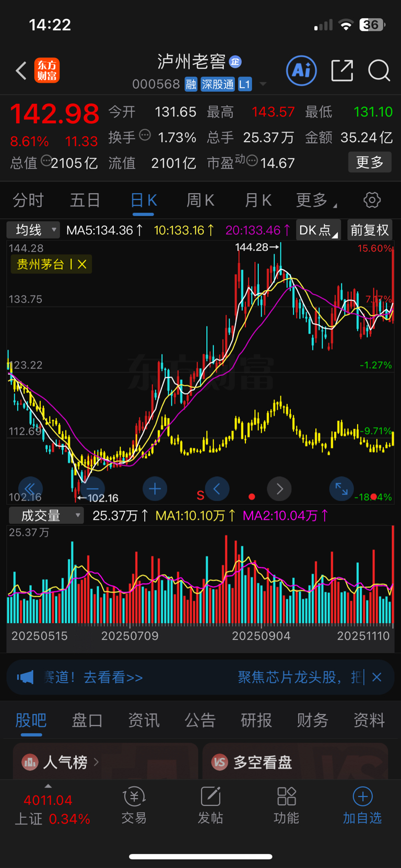Tap the 企 badge next to stock name
Screen dimensions: 401x868
coord(235,62)
